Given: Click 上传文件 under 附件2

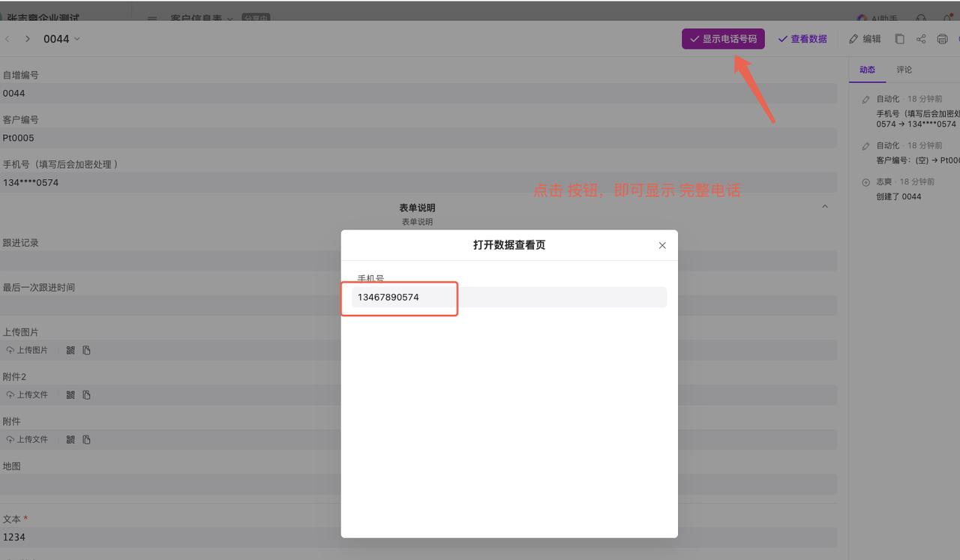Looking at the screenshot, I should coord(27,395).
